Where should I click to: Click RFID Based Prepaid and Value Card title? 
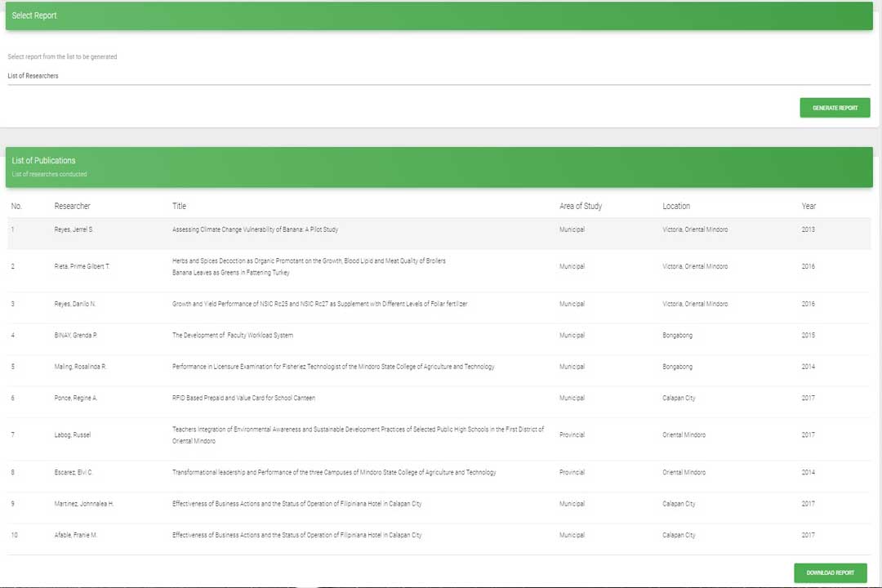click(x=243, y=399)
